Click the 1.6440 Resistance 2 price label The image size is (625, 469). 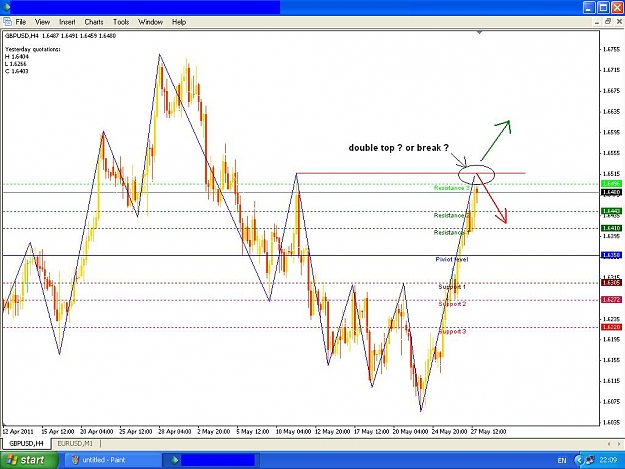coord(611,211)
